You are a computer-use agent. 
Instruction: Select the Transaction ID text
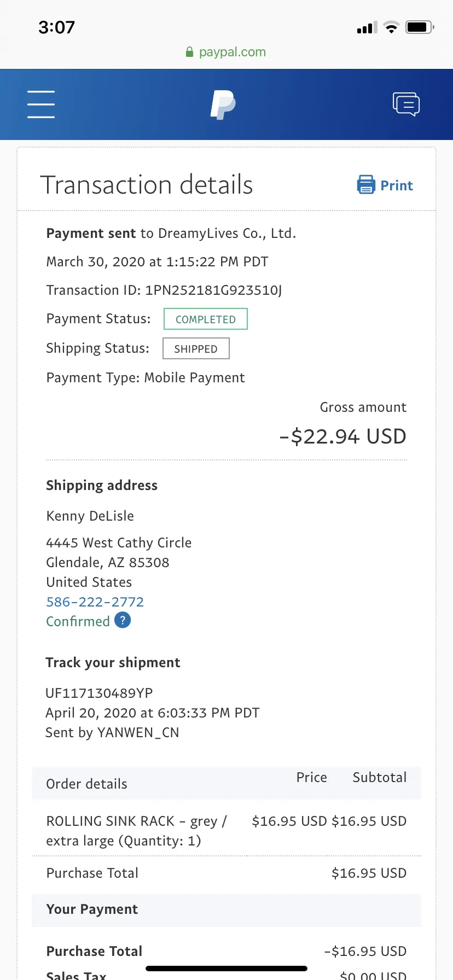pos(164,290)
